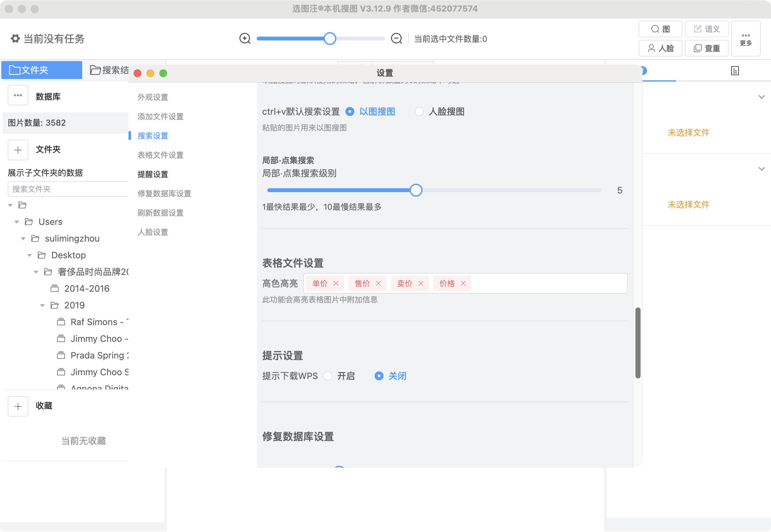Click the Desktop folder icon
The width and height of the screenshot is (771, 532).
42,255
